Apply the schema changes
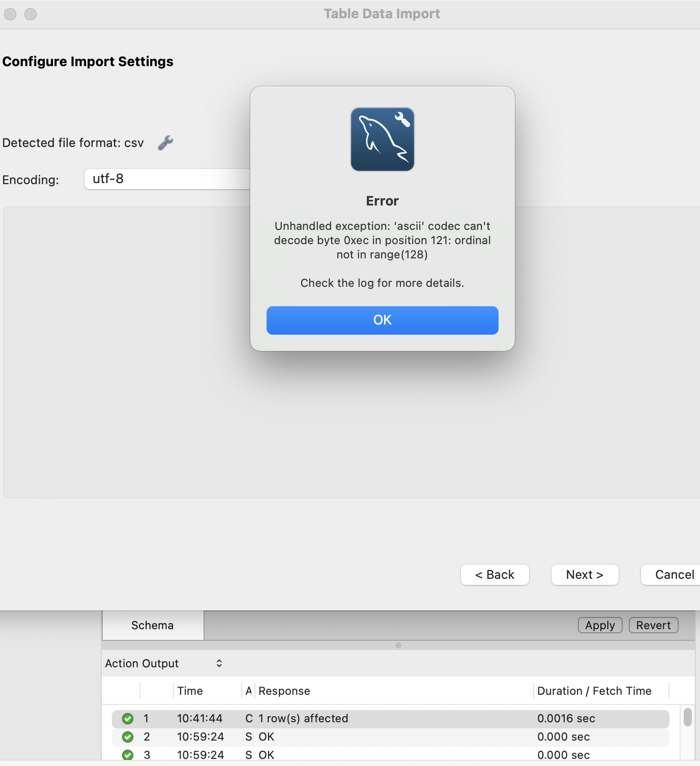The image size is (700, 766). tap(600, 625)
